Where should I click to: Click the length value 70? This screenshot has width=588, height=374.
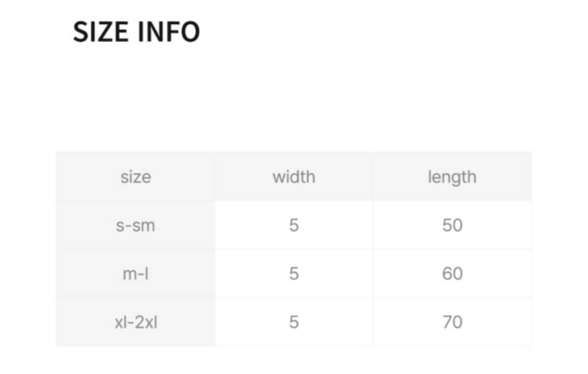[x=452, y=322]
